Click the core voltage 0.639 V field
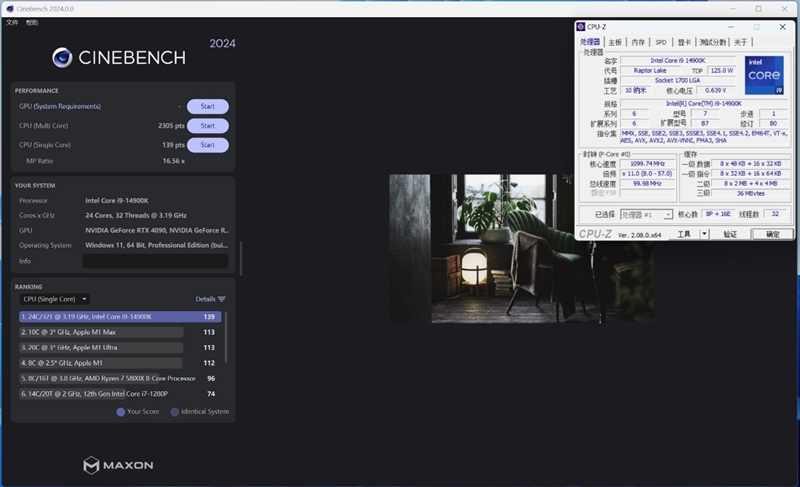The width and height of the screenshot is (800, 487). 715,90
